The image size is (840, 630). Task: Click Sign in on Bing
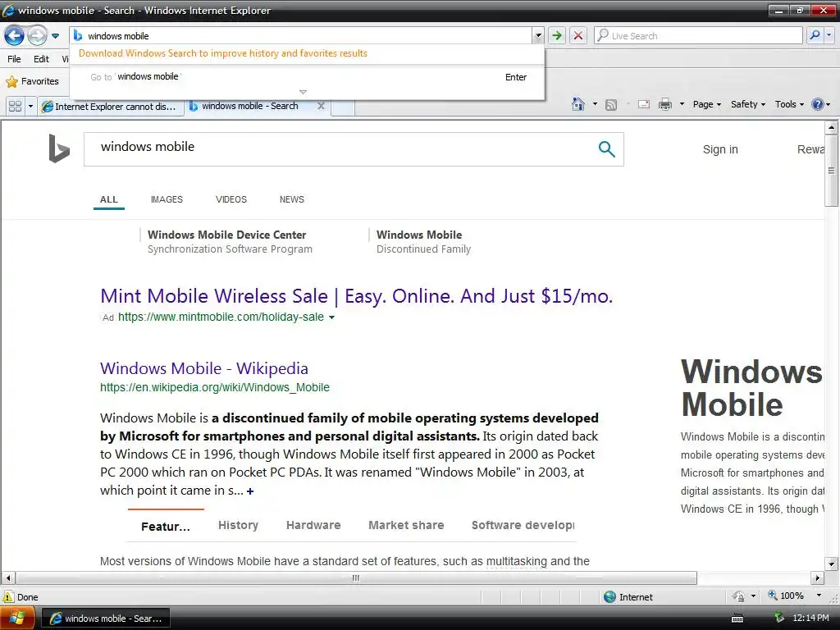point(720,149)
